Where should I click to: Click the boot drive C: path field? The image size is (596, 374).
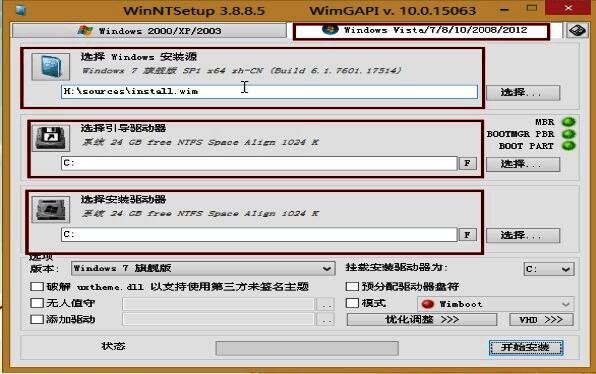tap(259, 163)
